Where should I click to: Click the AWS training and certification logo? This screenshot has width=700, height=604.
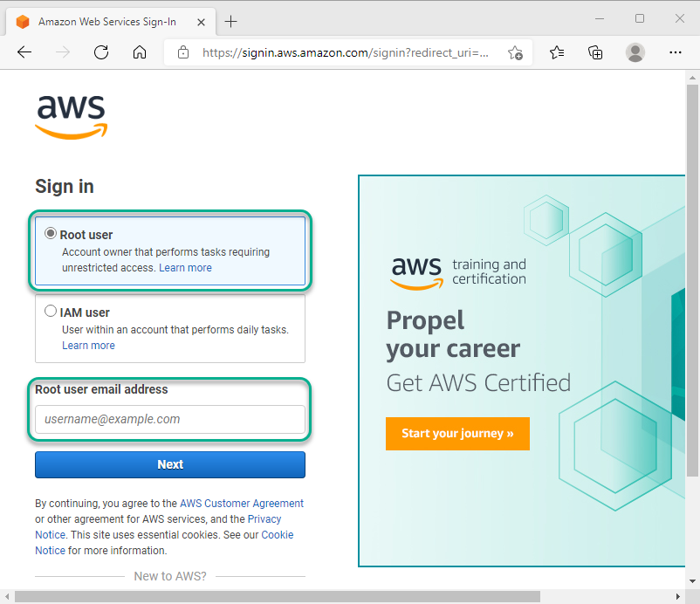pos(458,272)
